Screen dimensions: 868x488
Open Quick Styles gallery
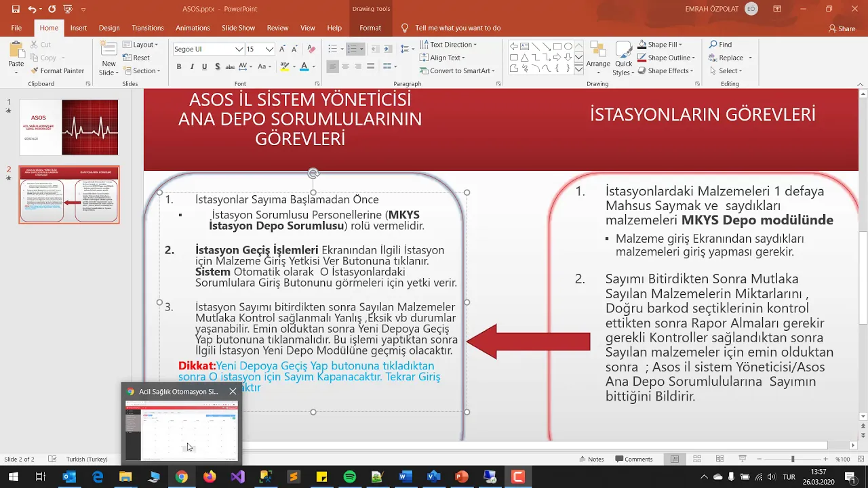pyautogui.click(x=623, y=59)
